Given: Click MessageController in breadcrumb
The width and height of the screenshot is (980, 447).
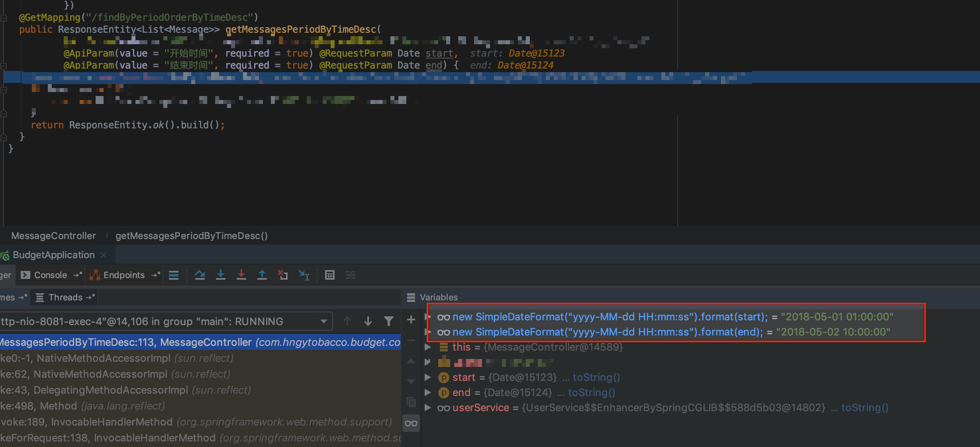Looking at the screenshot, I should point(53,236).
